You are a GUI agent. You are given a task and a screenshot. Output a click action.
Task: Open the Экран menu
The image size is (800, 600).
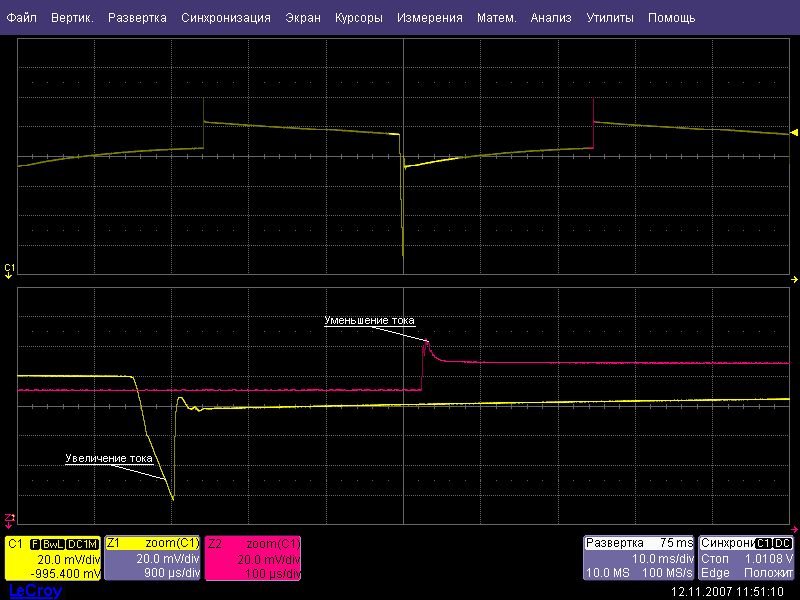tap(303, 18)
